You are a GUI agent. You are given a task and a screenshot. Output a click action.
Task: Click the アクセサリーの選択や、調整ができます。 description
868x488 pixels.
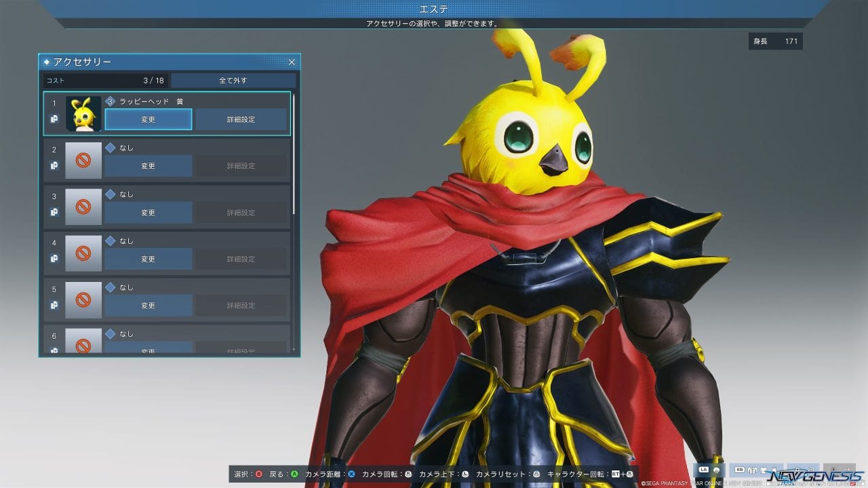433,23
